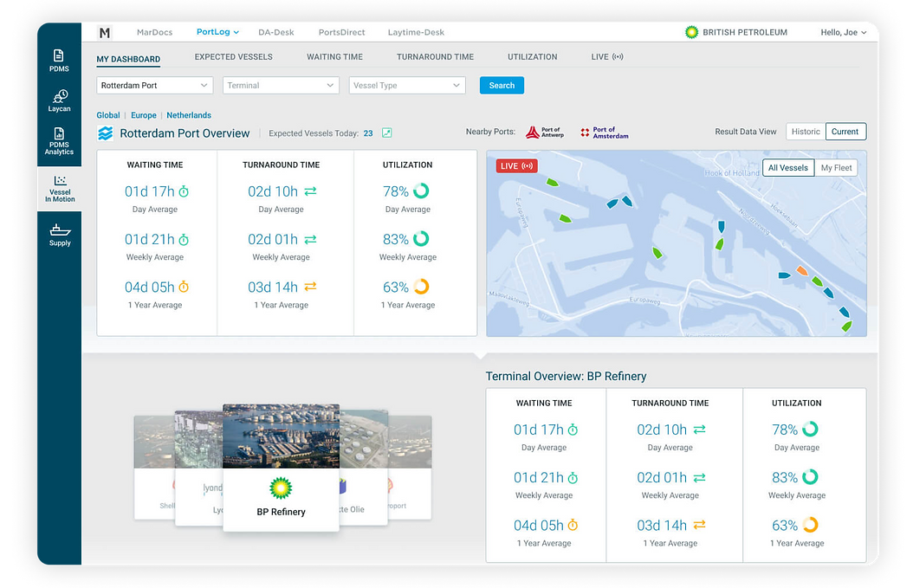Click the blue Search button
Image resolution: width=913 pixels, height=588 pixels.
(502, 86)
